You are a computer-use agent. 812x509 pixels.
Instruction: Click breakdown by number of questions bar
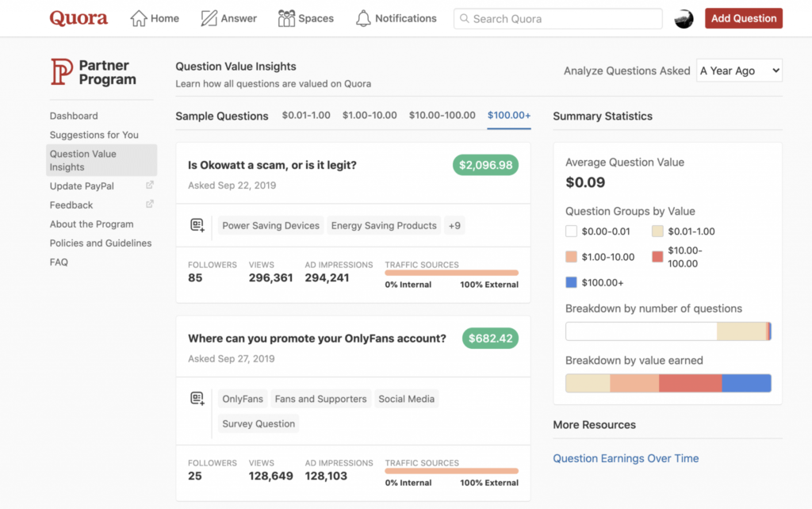click(x=668, y=331)
